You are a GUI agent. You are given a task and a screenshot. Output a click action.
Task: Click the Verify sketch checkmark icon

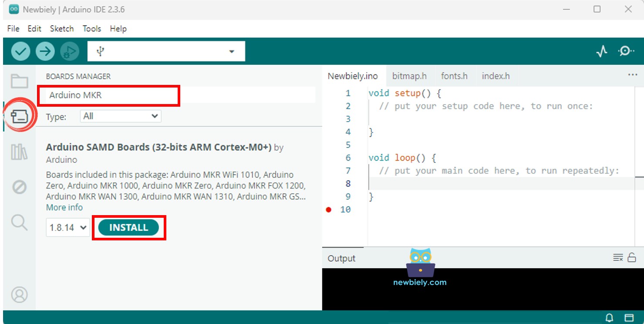(20, 51)
